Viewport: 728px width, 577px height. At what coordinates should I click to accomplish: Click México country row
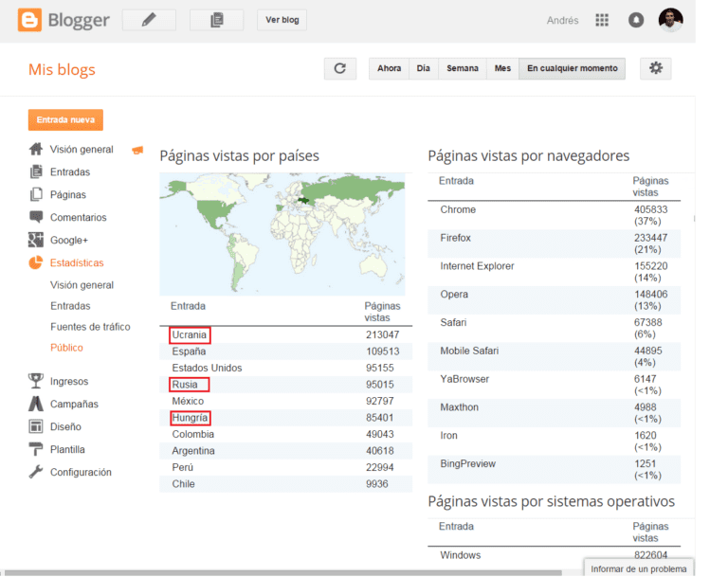coord(286,401)
